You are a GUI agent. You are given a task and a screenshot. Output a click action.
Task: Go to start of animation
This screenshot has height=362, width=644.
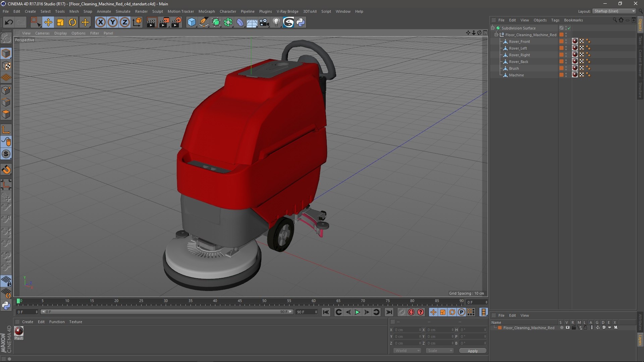(x=326, y=312)
